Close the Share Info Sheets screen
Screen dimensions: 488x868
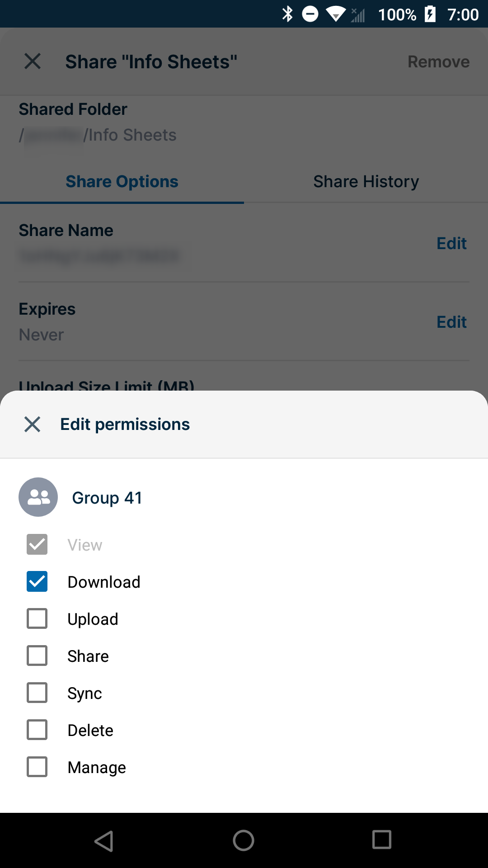click(33, 61)
